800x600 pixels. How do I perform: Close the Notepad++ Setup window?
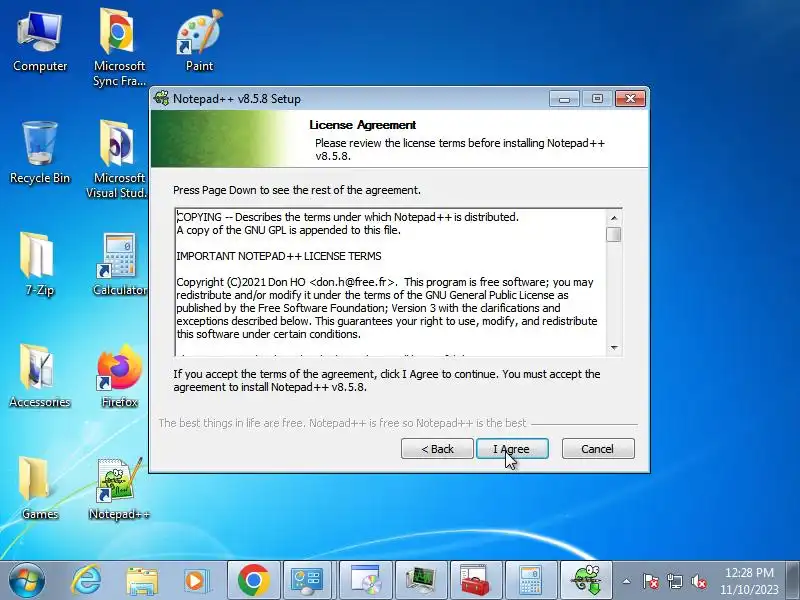point(630,98)
